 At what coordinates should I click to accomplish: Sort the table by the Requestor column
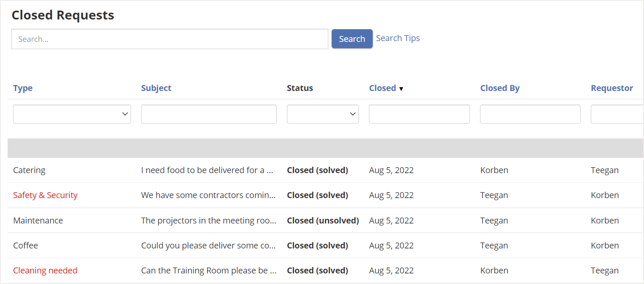(611, 88)
